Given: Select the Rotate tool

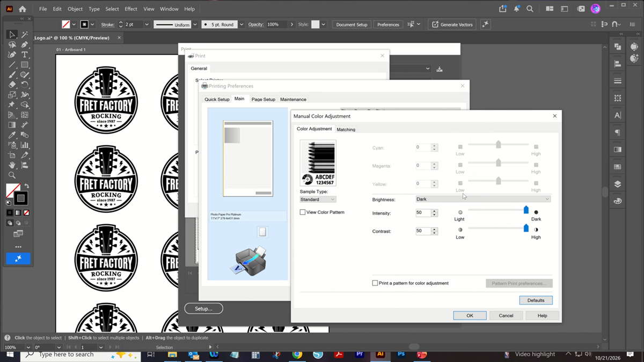Looking at the screenshot, I should (25, 85).
